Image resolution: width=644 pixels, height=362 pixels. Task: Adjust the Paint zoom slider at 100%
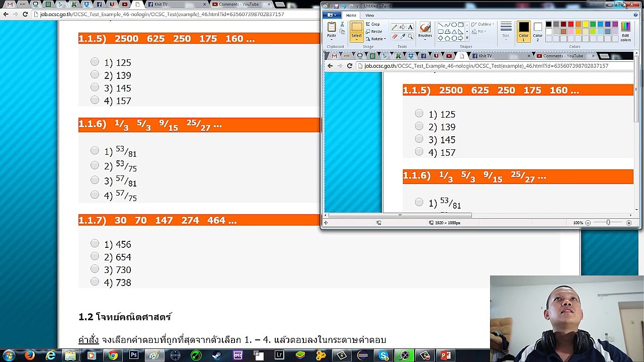click(x=608, y=223)
